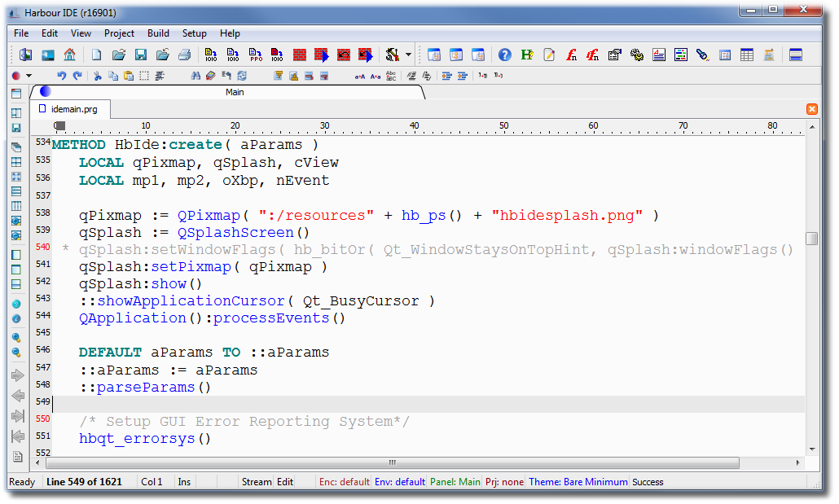This screenshot has width=839, height=504.
Task: Close the editor tab with orange X
Action: pos(811,109)
